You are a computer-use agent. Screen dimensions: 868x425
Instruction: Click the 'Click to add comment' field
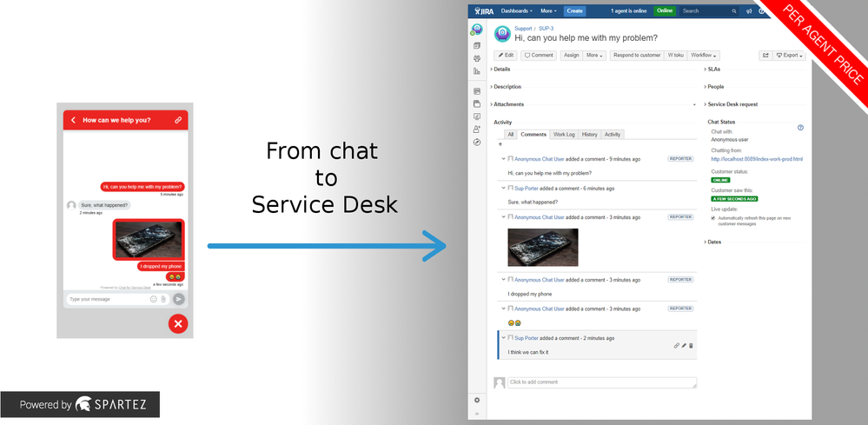[x=602, y=382]
